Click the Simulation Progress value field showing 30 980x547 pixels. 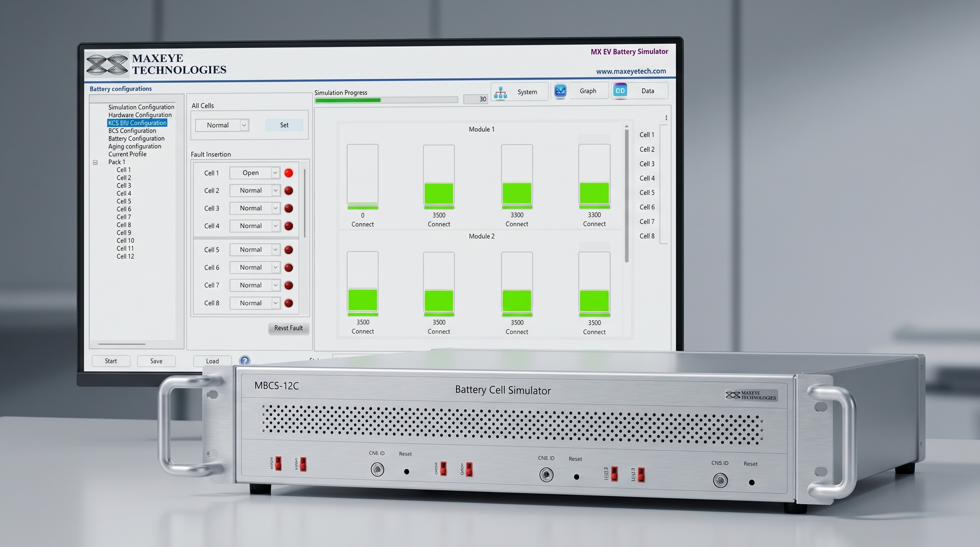click(x=475, y=99)
